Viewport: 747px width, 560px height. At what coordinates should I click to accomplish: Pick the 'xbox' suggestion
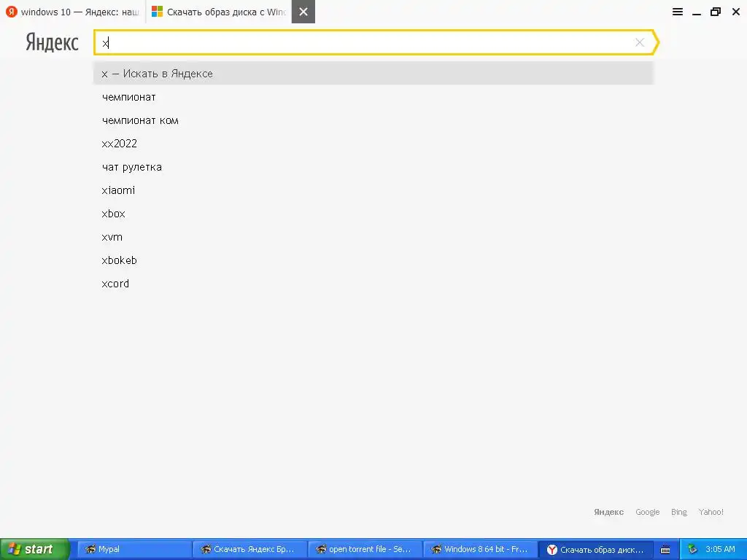click(373, 214)
